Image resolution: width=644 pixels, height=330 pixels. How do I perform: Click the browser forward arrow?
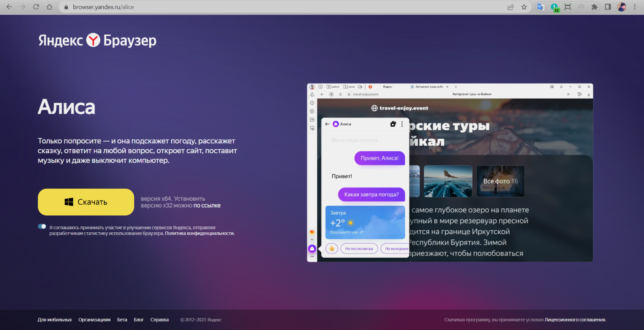pyautogui.click(x=23, y=7)
